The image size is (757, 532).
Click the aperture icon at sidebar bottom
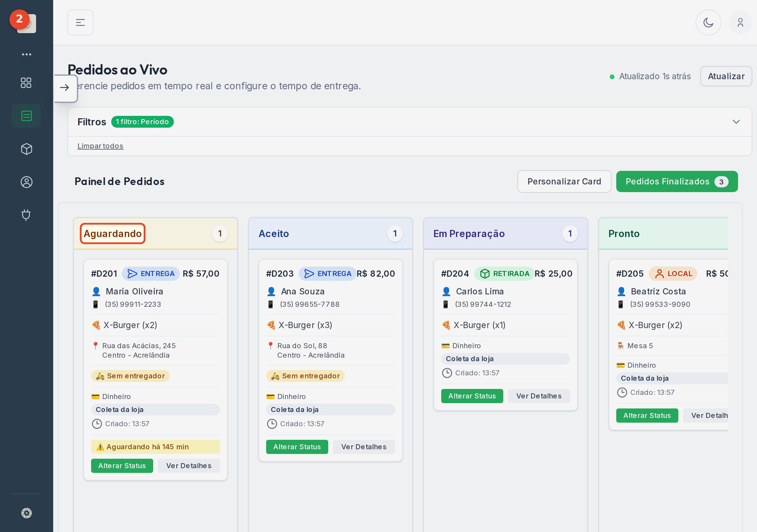[x=26, y=513]
